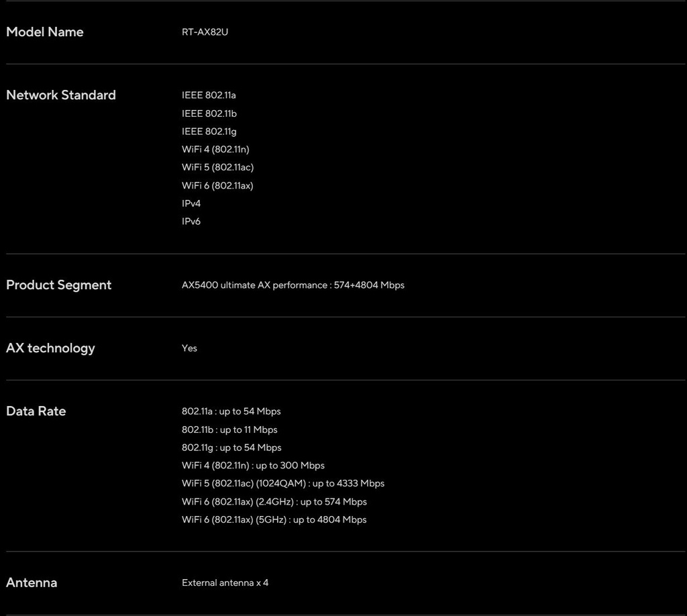Click the IEEE 802.11a entry
This screenshot has height=616, width=687.
(x=209, y=95)
